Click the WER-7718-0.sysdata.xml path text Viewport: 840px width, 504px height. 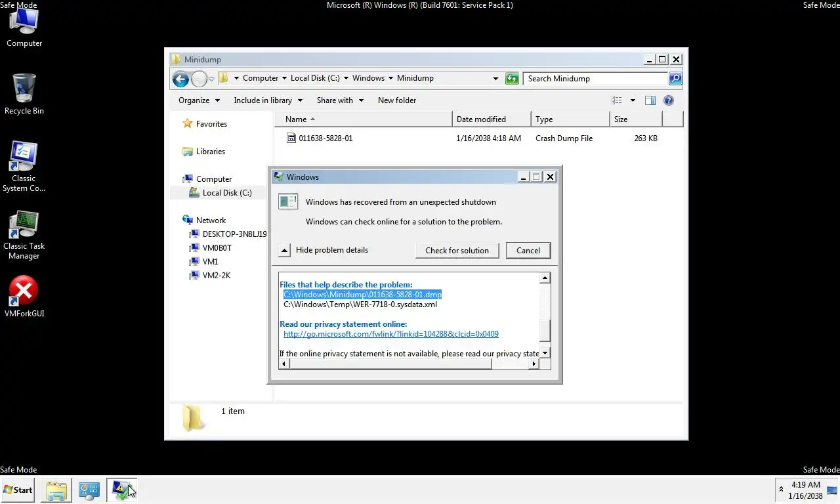click(360, 304)
